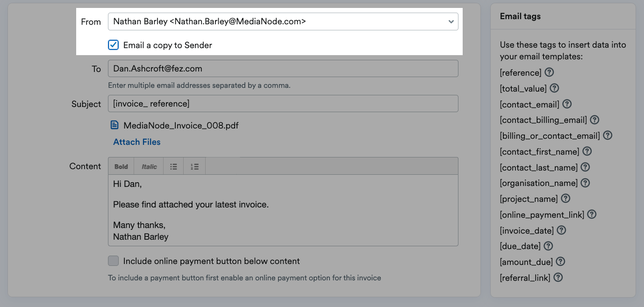
Task: Select the [referral_link] tag text
Action: click(525, 278)
